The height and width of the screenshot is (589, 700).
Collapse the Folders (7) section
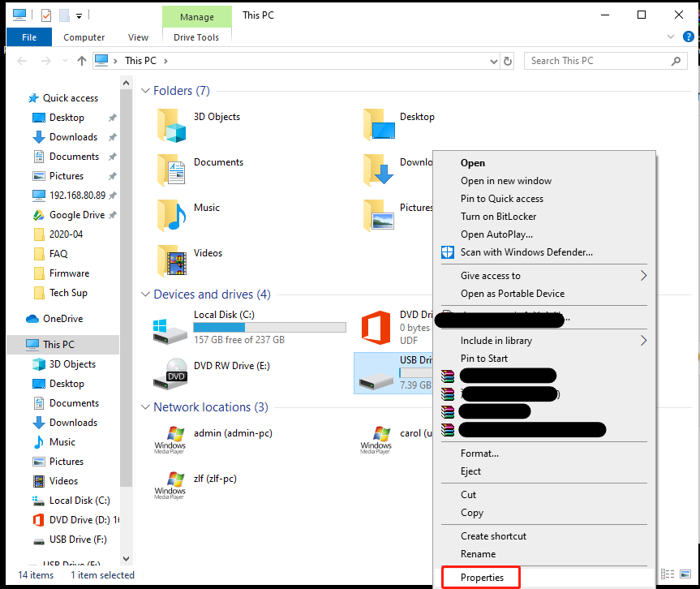tap(146, 91)
